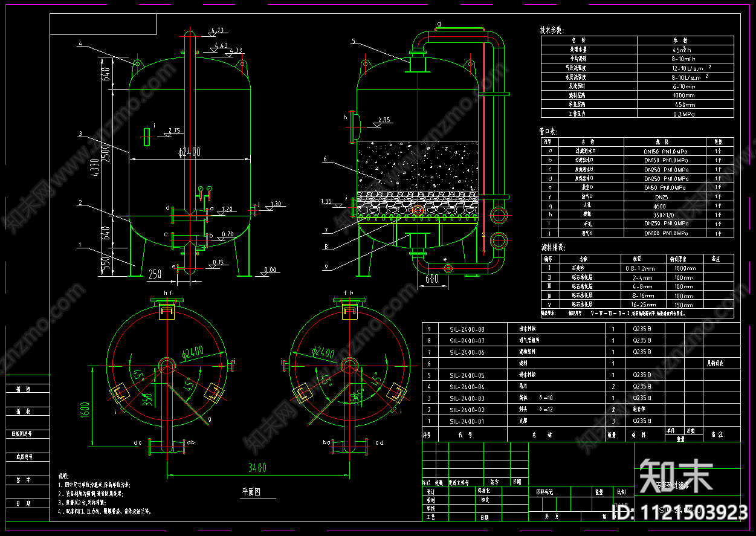Select the 0.00 ground elevation marker

(x=269, y=270)
